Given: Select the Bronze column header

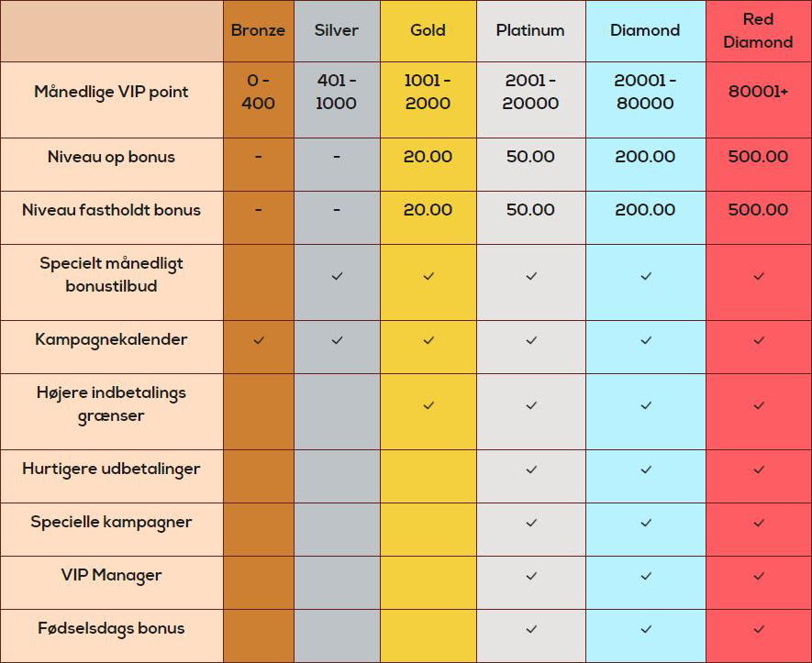Looking at the screenshot, I should tap(258, 30).
